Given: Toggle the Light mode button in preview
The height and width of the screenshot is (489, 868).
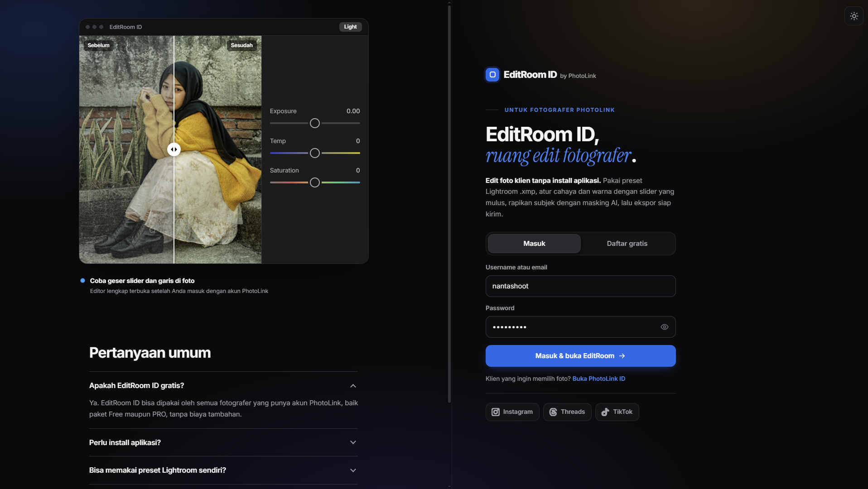Looking at the screenshot, I should tap(350, 27).
